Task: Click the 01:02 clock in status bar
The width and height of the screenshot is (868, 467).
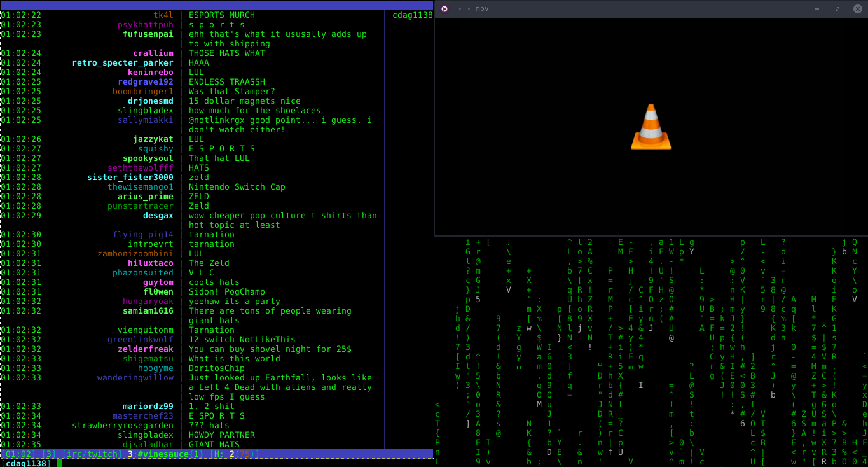Action: [x=18, y=454]
